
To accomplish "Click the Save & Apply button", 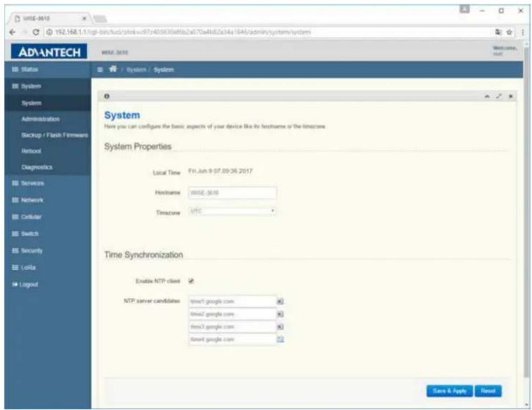I will 449,391.
